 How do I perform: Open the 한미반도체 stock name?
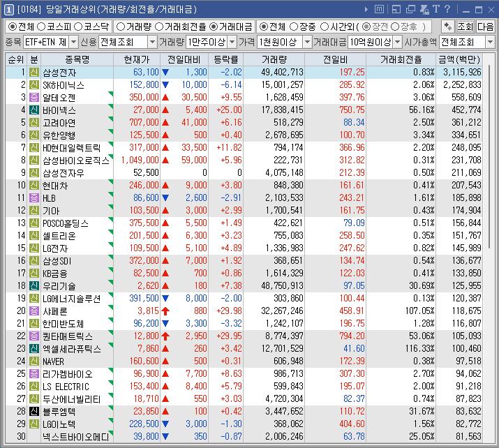point(63,324)
